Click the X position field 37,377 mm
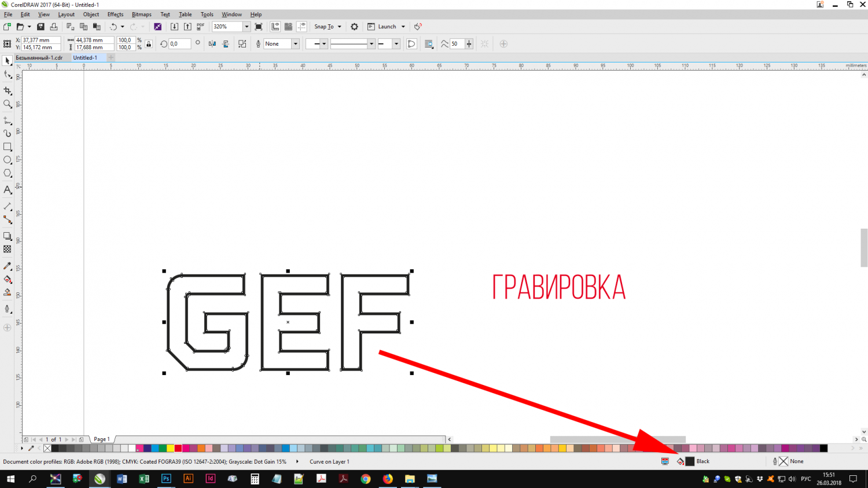868x488 pixels. (41, 40)
